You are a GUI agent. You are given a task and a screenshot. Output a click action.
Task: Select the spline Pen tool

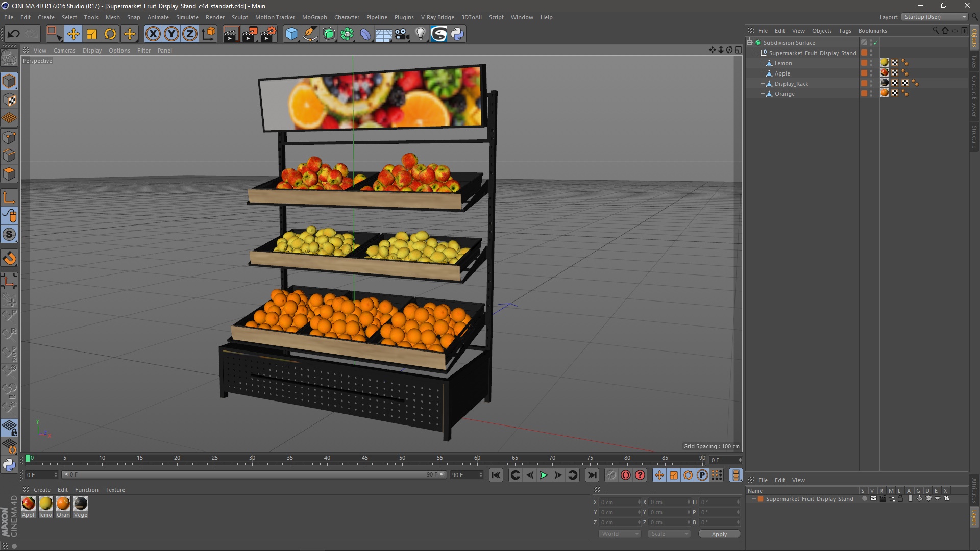point(310,34)
